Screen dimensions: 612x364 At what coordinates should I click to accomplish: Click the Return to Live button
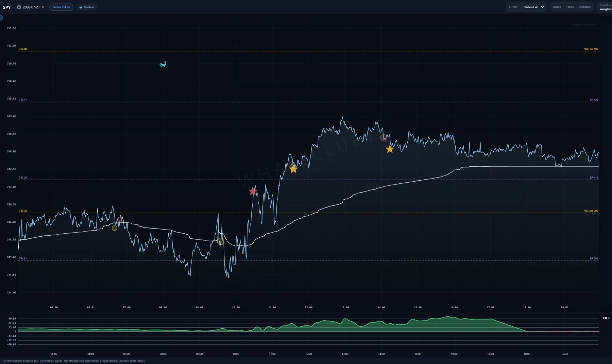click(x=61, y=7)
